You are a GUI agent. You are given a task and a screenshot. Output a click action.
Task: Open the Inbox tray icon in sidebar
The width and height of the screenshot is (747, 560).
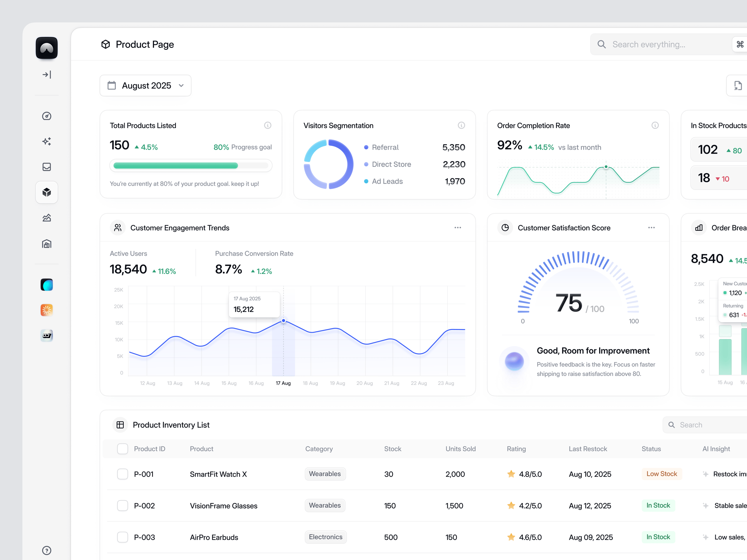coord(46,167)
